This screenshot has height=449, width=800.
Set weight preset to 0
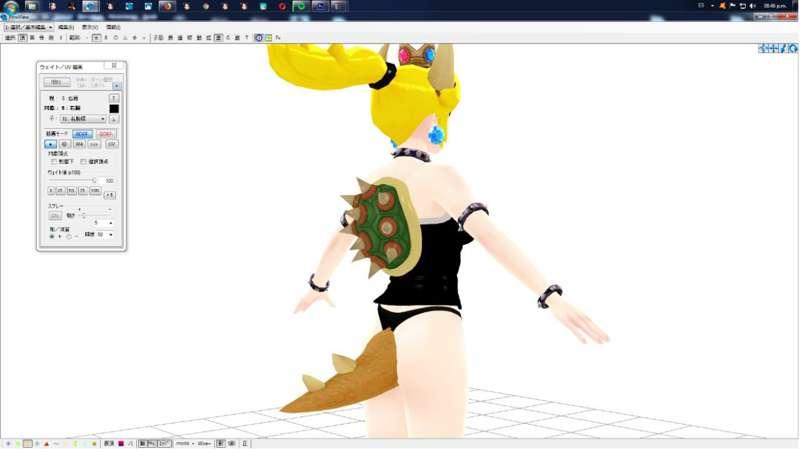coord(51,190)
